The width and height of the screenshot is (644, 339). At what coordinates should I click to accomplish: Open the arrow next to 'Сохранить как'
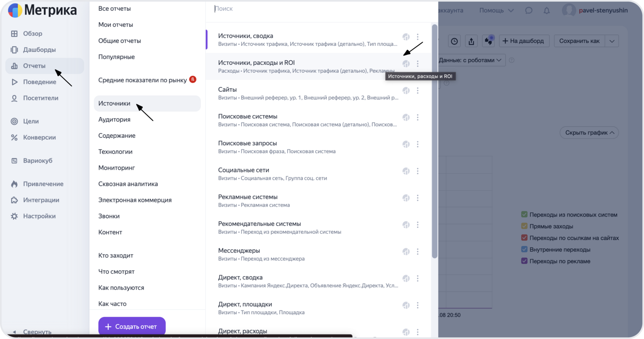(x=612, y=41)
